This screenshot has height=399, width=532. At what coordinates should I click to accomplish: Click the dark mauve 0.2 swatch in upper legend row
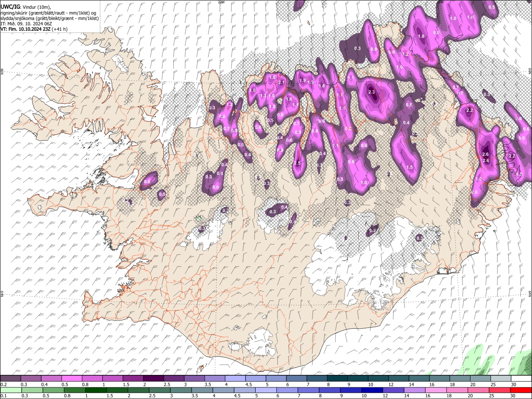click(x=10, y=379)
